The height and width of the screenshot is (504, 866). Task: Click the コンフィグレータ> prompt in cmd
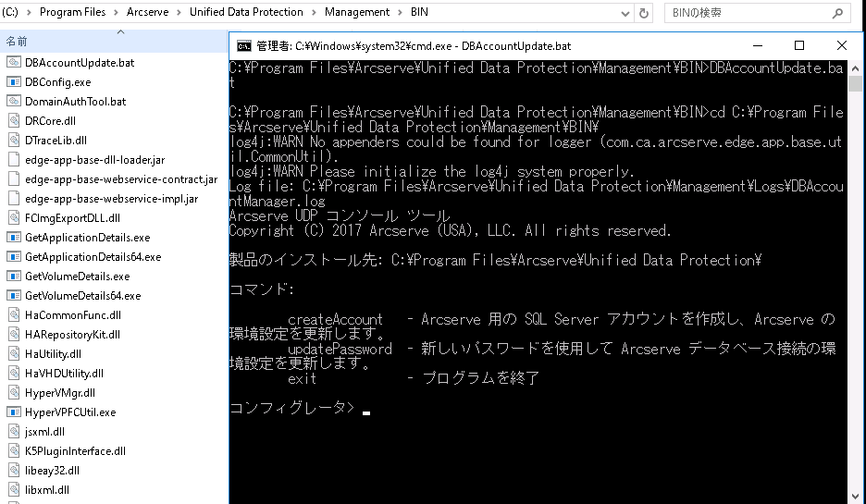tap(291, 408)
